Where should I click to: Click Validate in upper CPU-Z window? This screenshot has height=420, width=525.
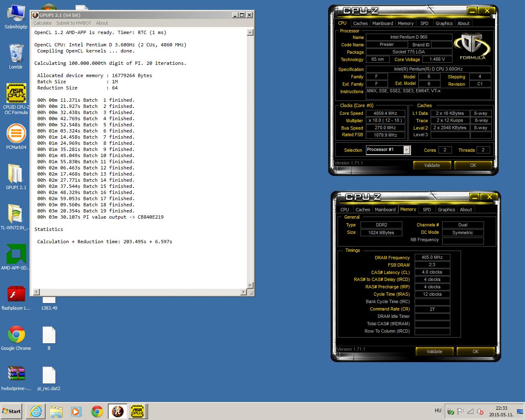pyautogui.click(x=432, y=165)
